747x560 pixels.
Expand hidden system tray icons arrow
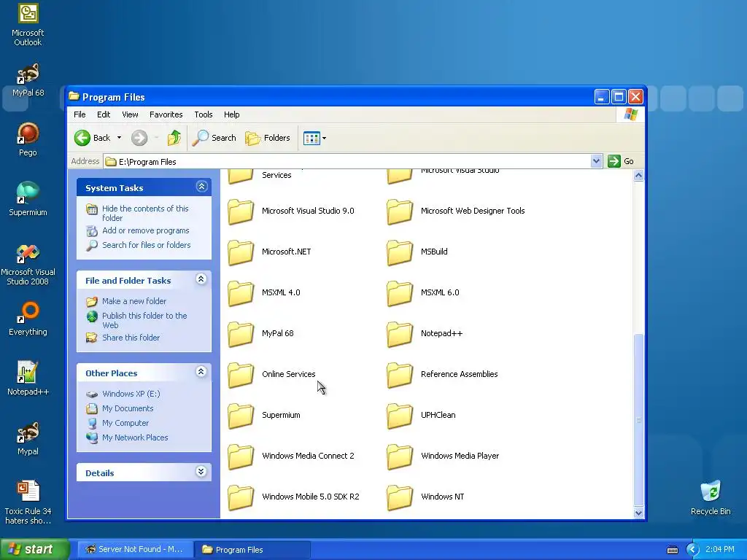[692, 550]
